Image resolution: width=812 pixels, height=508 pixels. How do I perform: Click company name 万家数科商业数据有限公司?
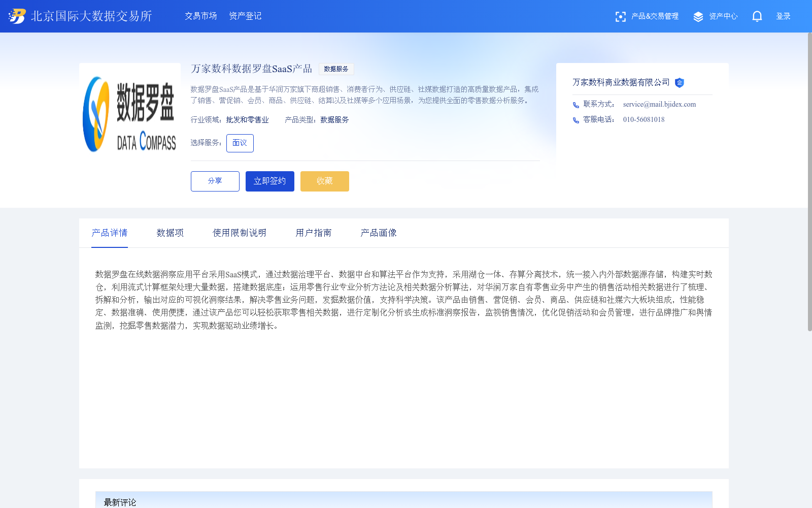click(621, 82)
